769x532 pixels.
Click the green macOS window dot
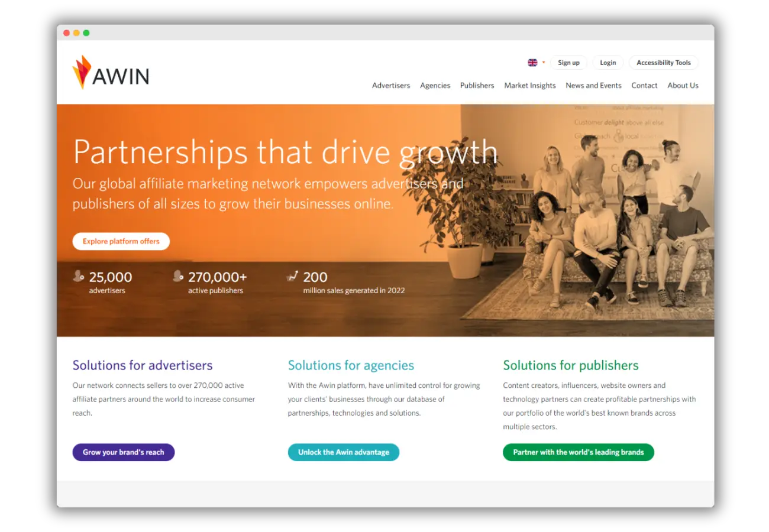(x=86, y=33)
